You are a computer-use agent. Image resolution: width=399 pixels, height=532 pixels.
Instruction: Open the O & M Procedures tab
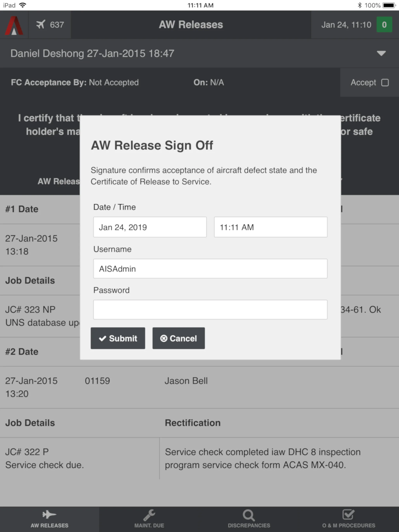(x=349, y=519)
